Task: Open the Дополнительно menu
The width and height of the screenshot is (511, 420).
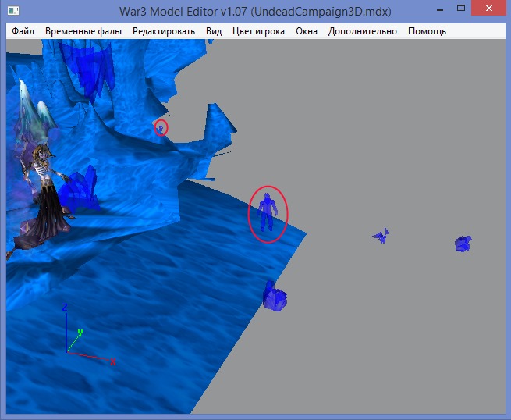Action: point(363,31)
